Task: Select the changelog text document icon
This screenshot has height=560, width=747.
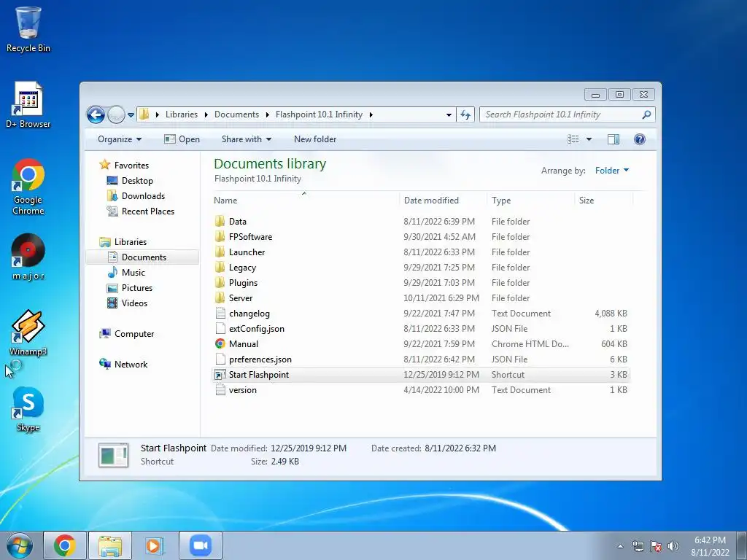Action: (220, 314)
